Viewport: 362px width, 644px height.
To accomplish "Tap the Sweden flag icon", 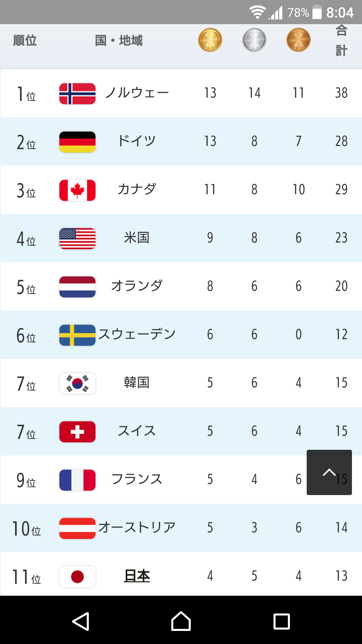I will tap(77, 335).
